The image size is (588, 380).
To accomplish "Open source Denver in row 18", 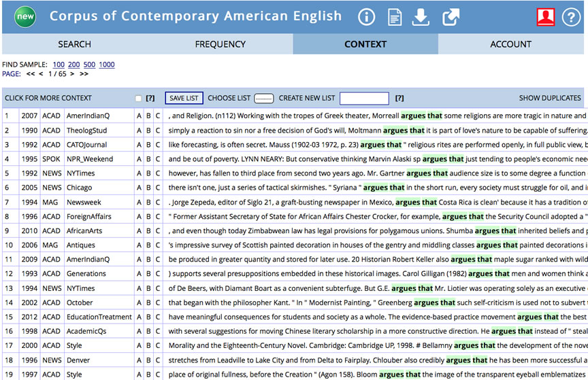I will click(x=78, y=360).
